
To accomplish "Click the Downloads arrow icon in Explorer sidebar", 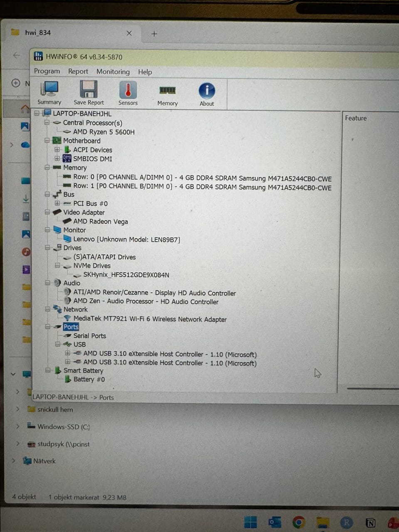I will click(x=26, y=199).
